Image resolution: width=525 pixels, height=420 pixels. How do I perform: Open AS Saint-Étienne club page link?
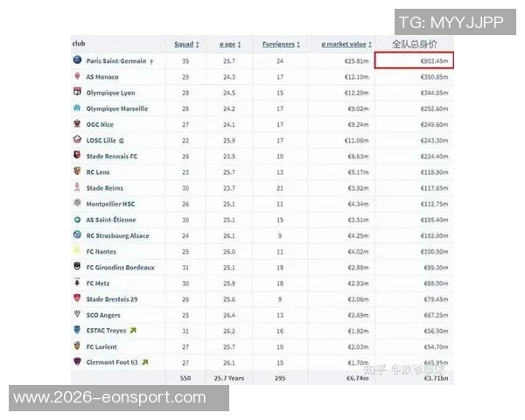coord(111,220)
